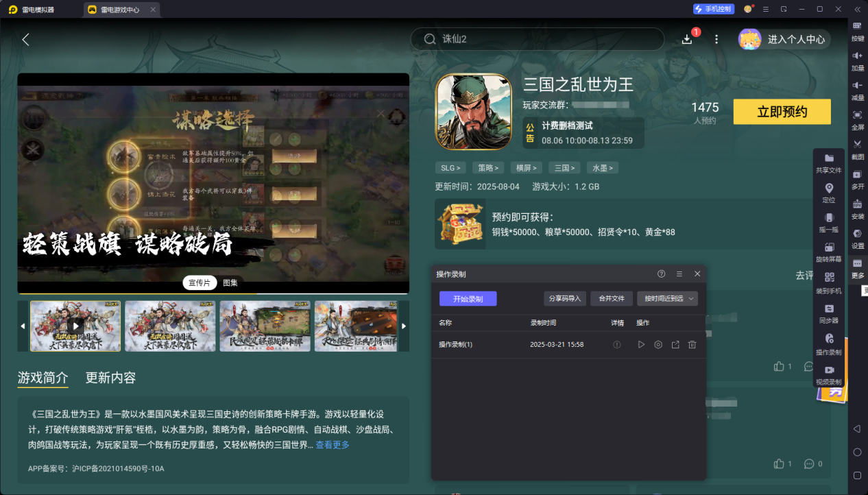Image resolution: width=868 pixels, height=495 pixels.
Task: Switch to 图集 gallery tab
Action: click(230, 282)
